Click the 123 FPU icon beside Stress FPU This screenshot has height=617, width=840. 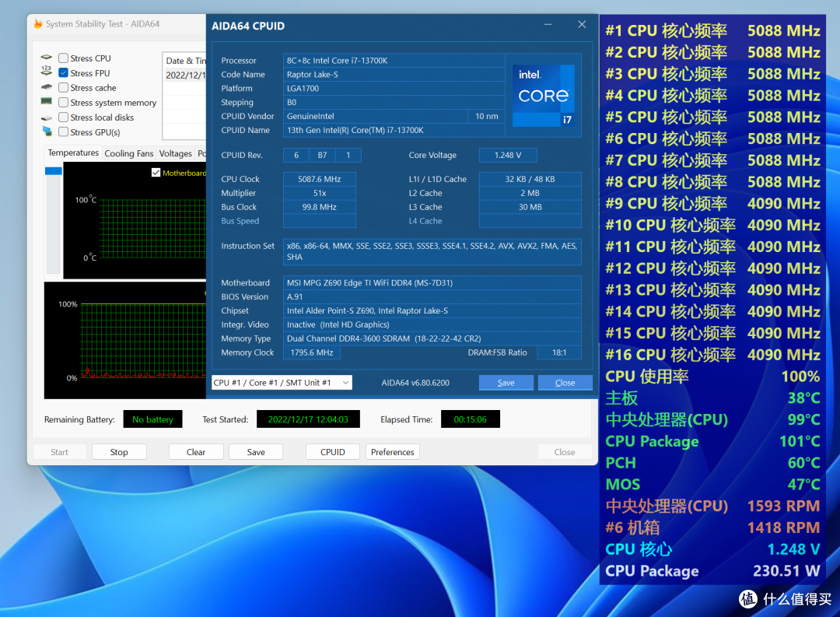[47, 72]
